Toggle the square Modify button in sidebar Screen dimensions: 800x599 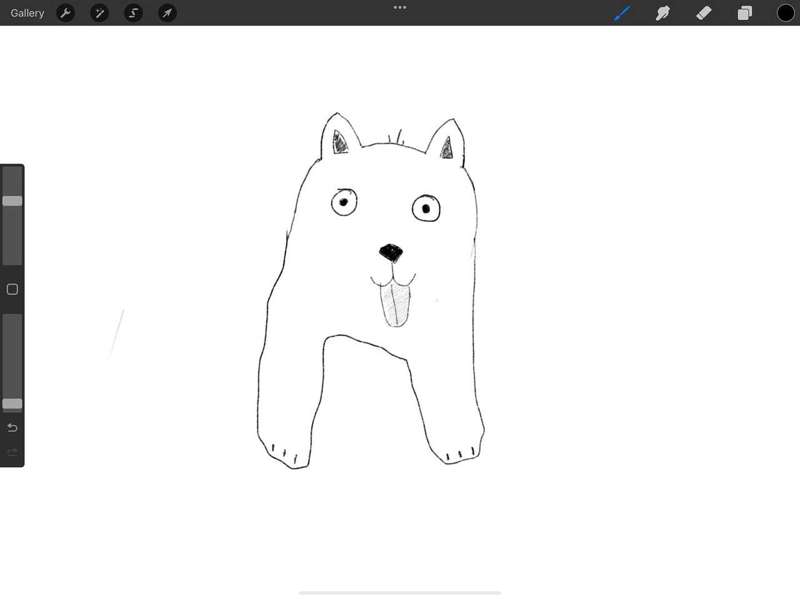[x=12, y=289]
